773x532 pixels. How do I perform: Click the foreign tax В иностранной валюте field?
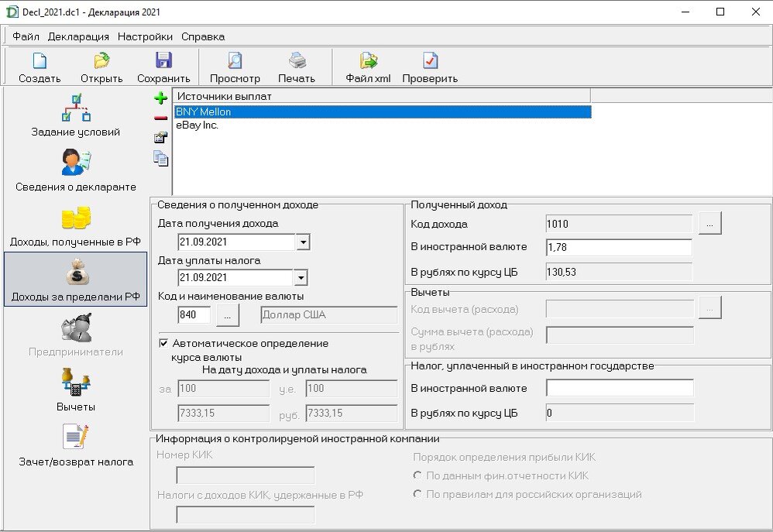620,388
